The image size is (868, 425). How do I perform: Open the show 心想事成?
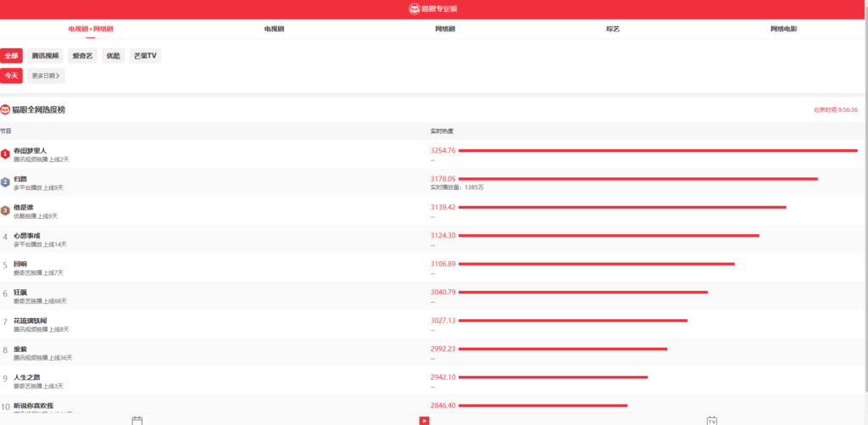tap(26, 235)
